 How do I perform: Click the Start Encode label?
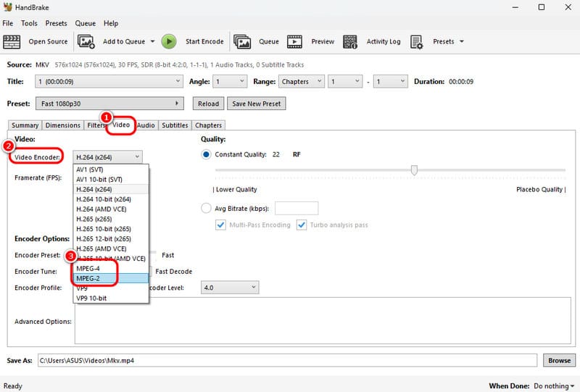click(x=204, y=41)
